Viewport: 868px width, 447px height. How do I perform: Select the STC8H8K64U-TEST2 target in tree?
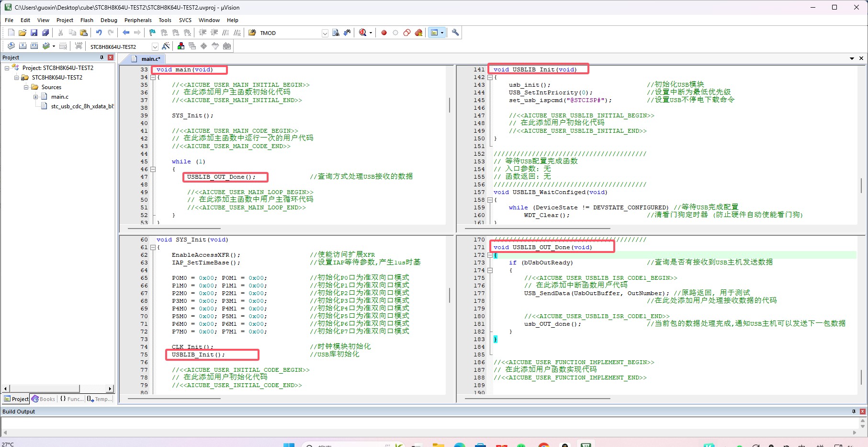pos(57,78)
